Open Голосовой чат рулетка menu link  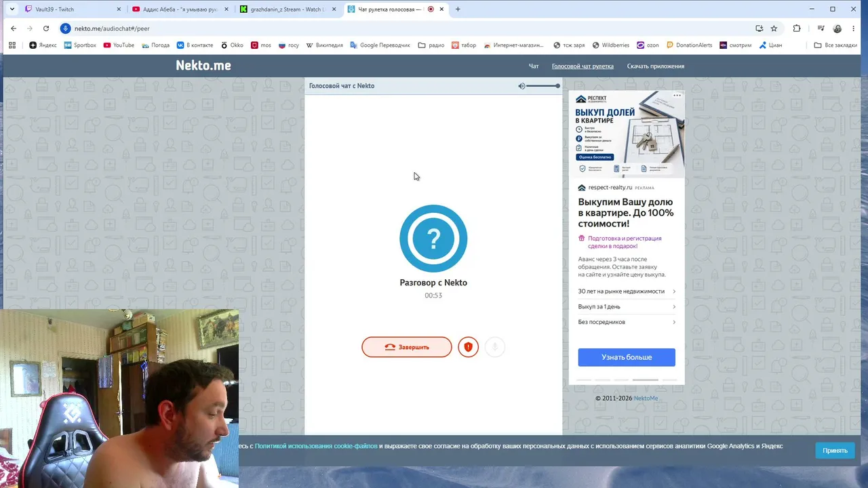pyautogui.click(x=583, y=66)
